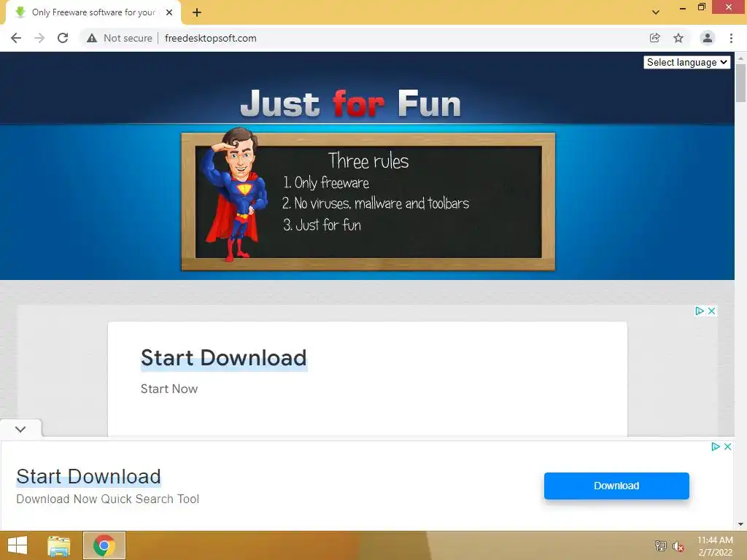This screenshot has height=560, width=747.
Task: Restore down the Chrome window
Action: coord(701,7)
